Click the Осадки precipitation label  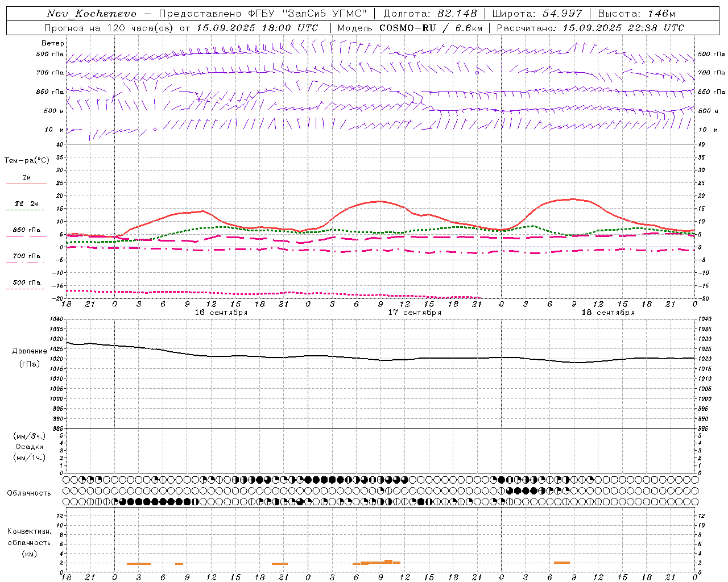[x=30, y=447]
